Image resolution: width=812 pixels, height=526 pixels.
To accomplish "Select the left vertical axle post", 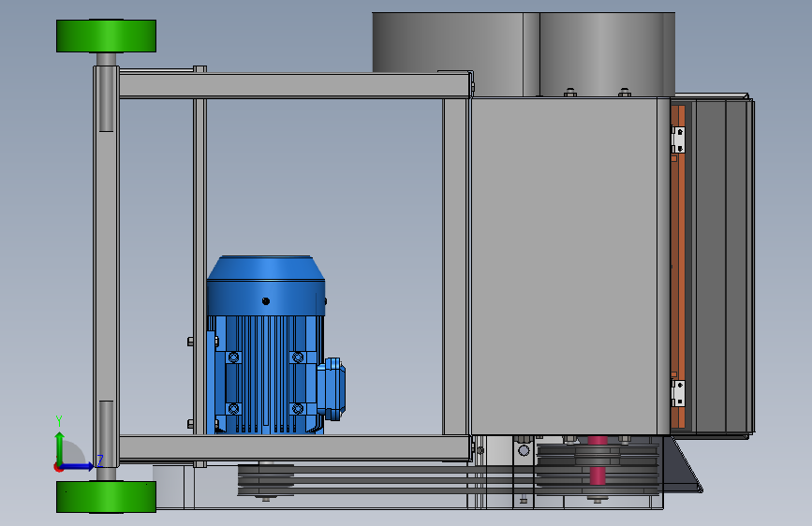I will click(x=106, y=267).
